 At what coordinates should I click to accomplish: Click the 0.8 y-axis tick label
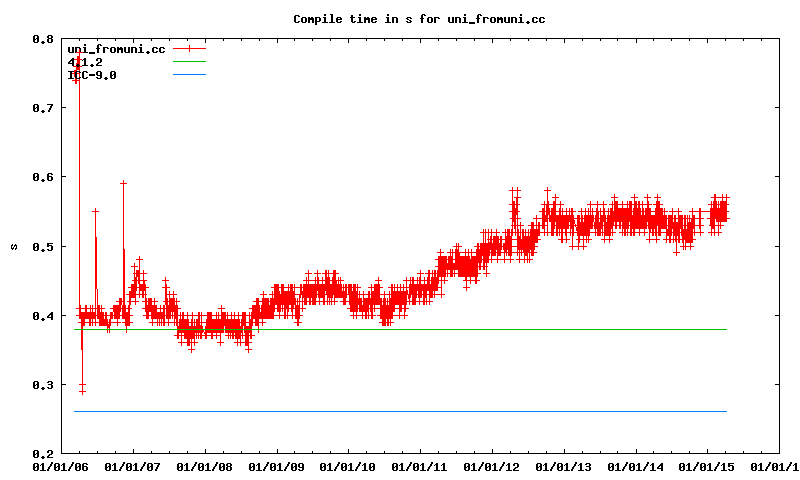click(42, 39)
